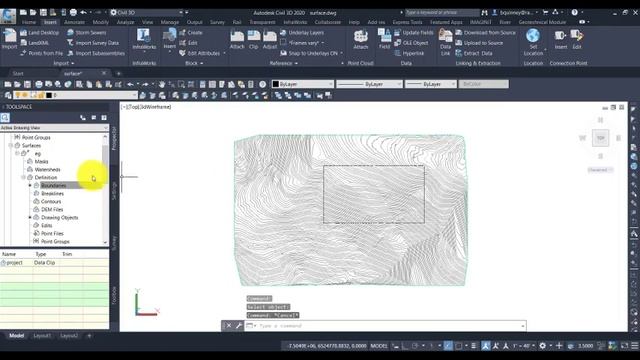
Task: Select DEM Files in the tree
Action: 52,209
